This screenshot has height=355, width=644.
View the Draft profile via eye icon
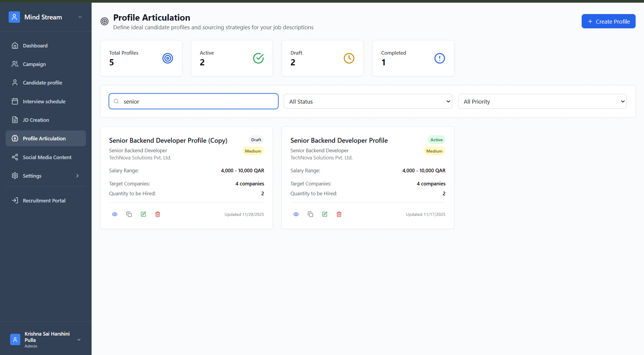point(115,214)
